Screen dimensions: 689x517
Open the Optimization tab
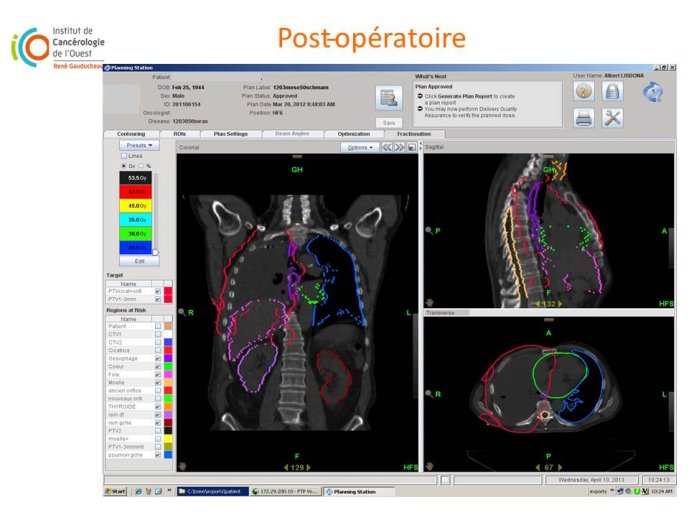click(x=354, y=134)
